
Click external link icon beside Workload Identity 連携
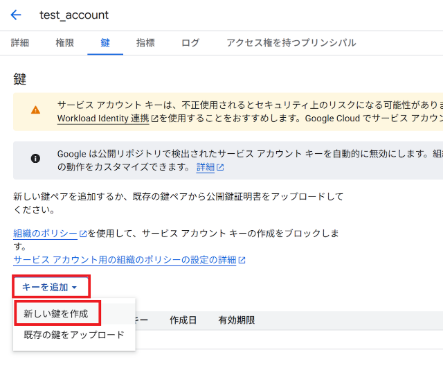point(154,119)
